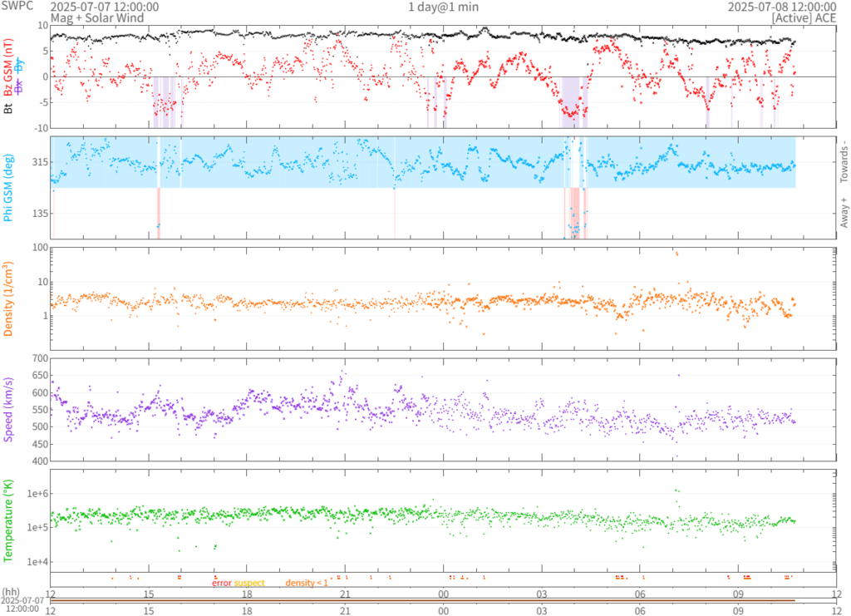Screen dimensions: 851x616
Task: Click the orange Density axis label
Action: point(10,302)
